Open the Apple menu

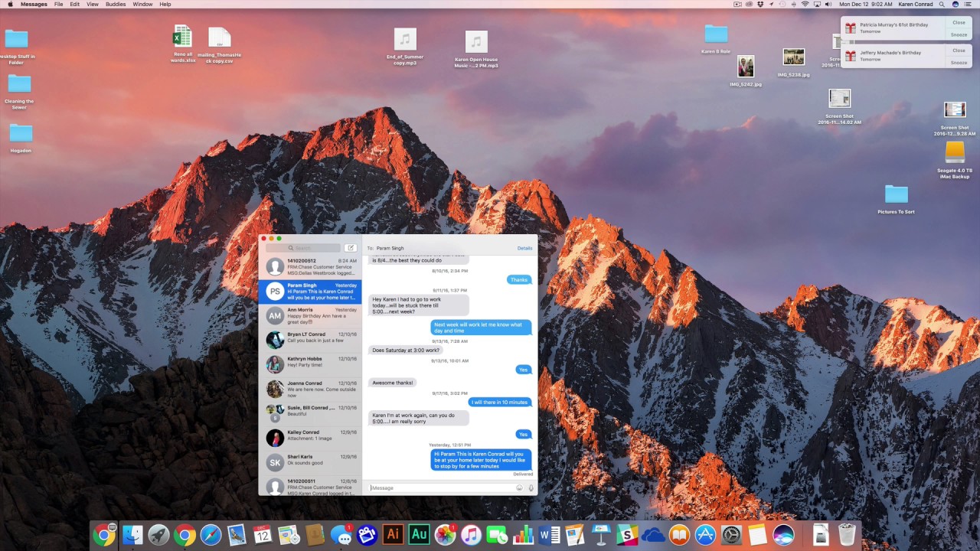tap(10, 4)
